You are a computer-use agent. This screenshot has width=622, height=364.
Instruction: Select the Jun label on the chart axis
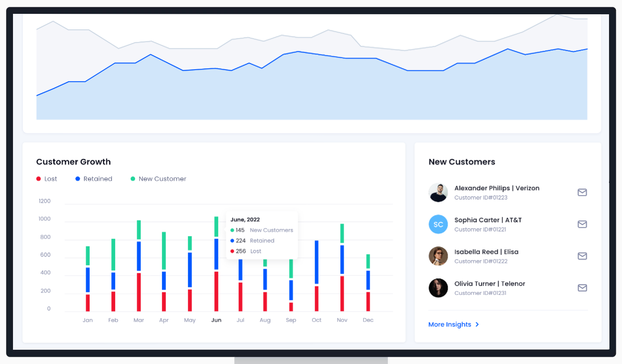point(216,320)
